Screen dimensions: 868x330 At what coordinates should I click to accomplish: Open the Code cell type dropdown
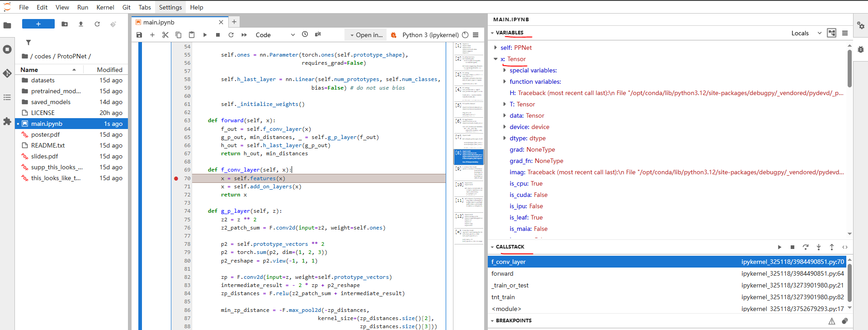click(274, 35)
